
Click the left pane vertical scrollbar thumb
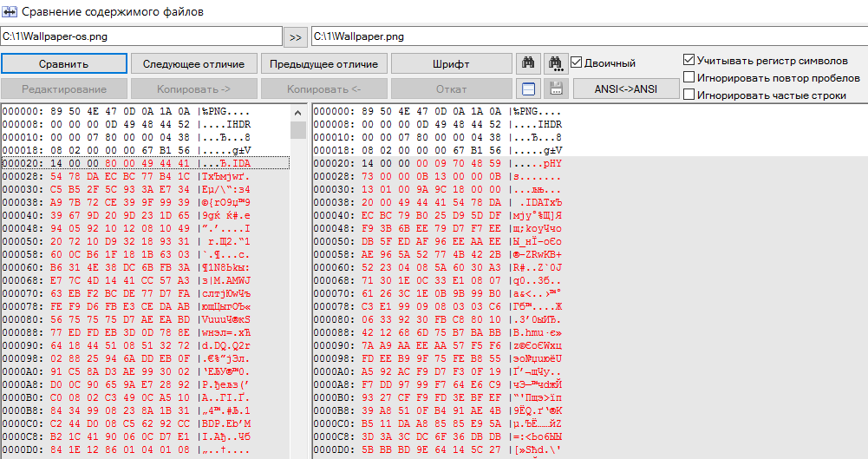tap(297, 130)
